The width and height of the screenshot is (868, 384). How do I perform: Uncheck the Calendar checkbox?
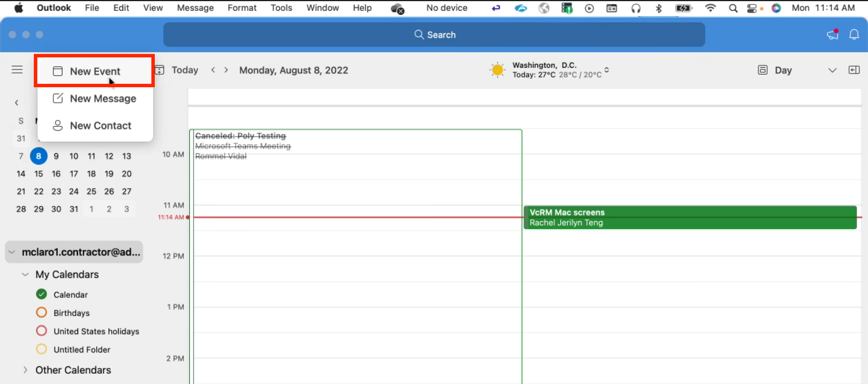pos(41,294)
